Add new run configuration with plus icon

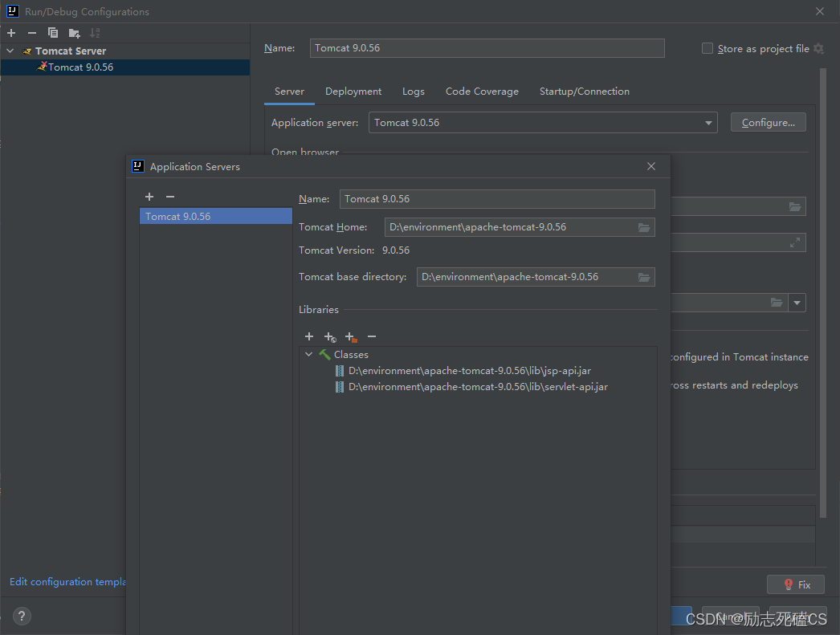pyautogui.click(x=11, y=33)
